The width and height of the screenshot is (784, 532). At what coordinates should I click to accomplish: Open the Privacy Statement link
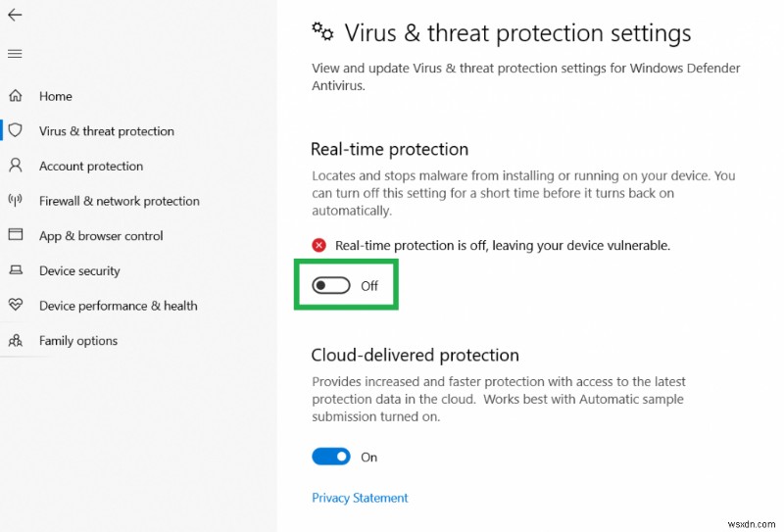click(360, 498)
